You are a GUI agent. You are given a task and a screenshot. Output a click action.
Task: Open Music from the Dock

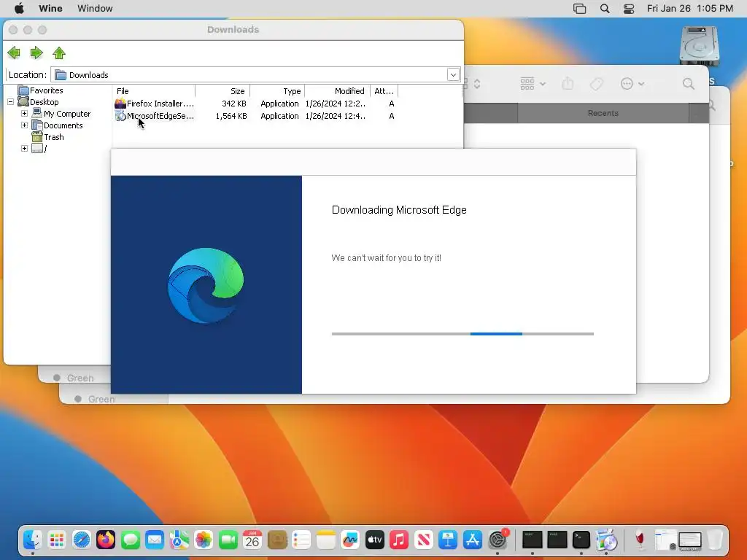pyautogui.click(x=399, y=540)
